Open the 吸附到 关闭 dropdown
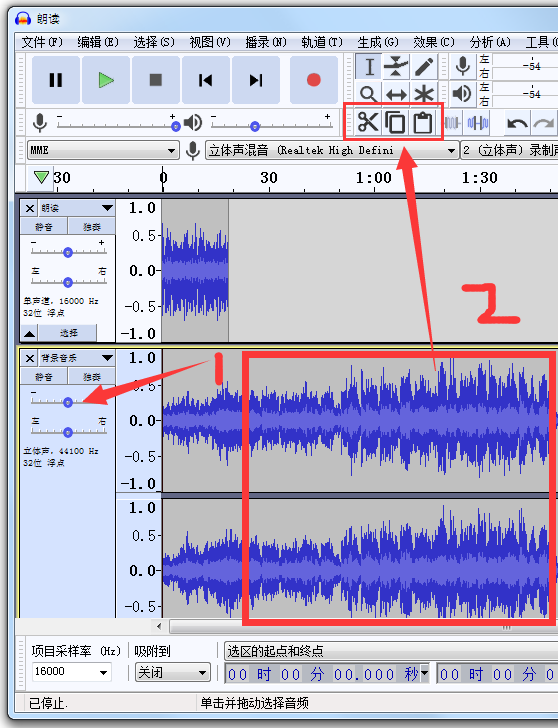Viewport: 558px width, 728px height. (x=173, y=672)
